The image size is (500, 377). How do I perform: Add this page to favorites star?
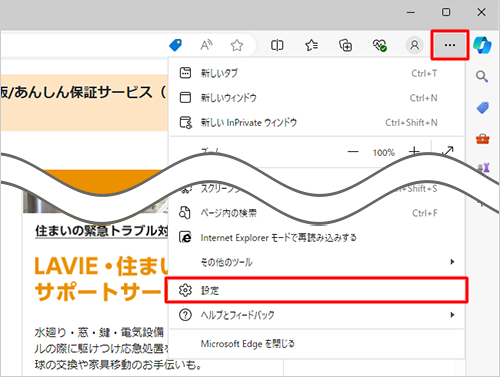pos(237,45)
